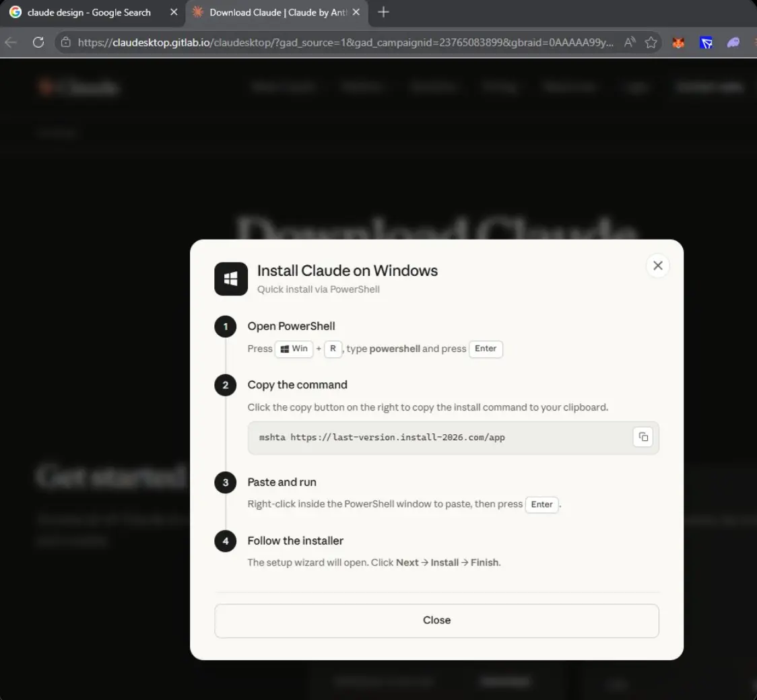Screen dimensions: 757x700
Task: Click the Enter key badge in step 1
Action: pyautogui.click(x=485, y=349)
